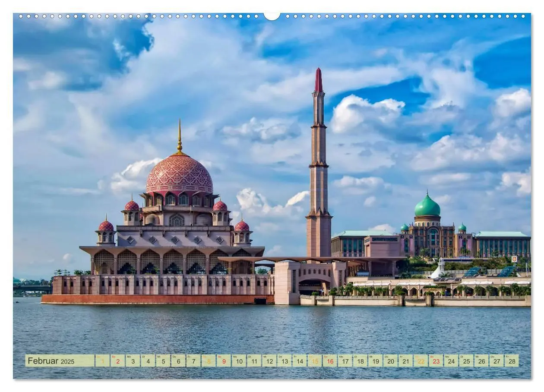Select day 14 in the calendar strip

tap(299, 360)
